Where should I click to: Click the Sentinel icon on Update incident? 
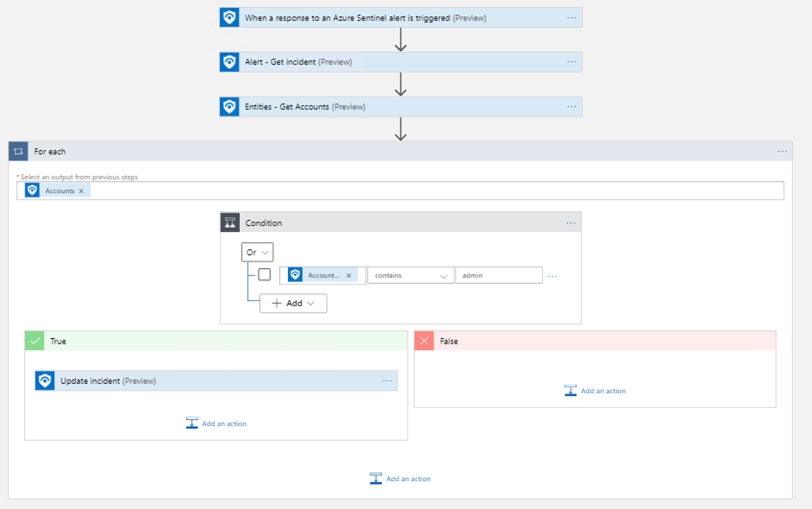[45, 380]
